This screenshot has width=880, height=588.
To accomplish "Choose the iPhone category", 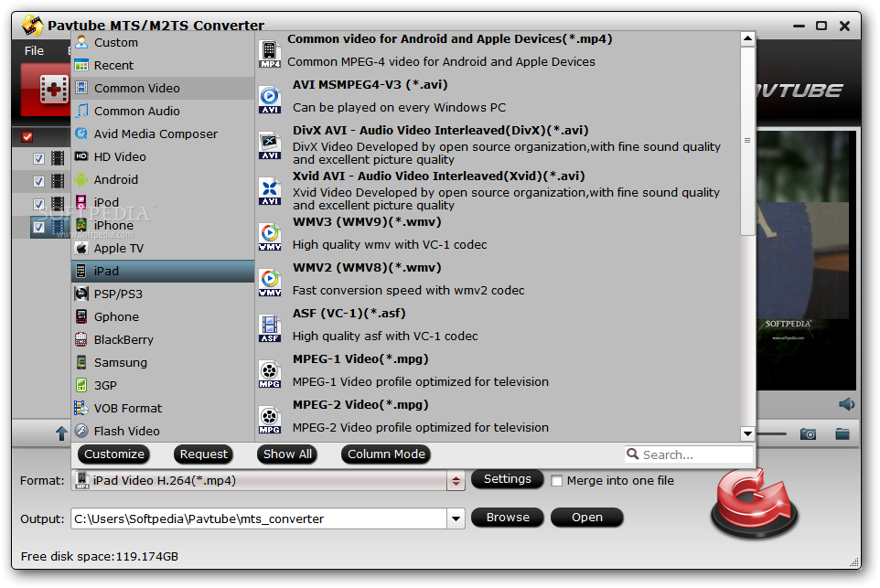I will tap(163, 226).
